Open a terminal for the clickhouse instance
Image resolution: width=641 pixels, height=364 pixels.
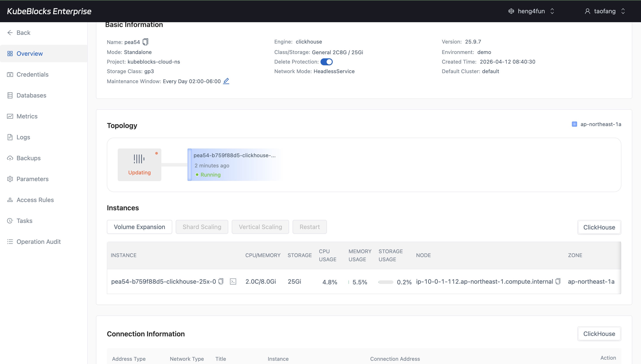coord(233,281)
